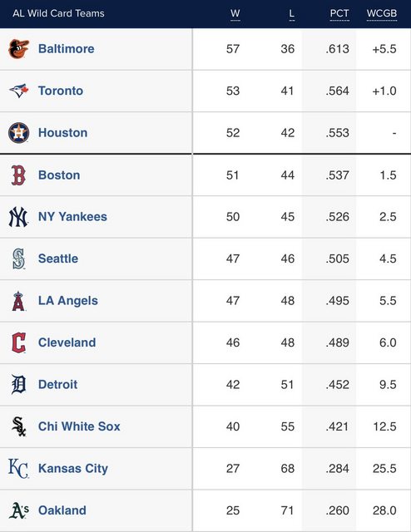Select the PCT column header
The height and width of the screenshot is (532, 411).
(339, 13)
